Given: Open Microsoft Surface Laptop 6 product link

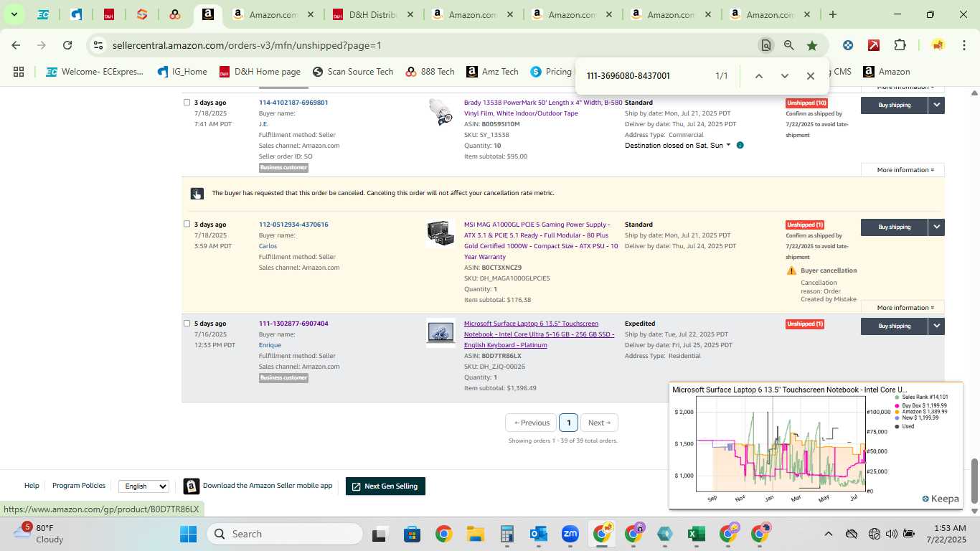Looking at the screenshot, I should tap(539, 334).
